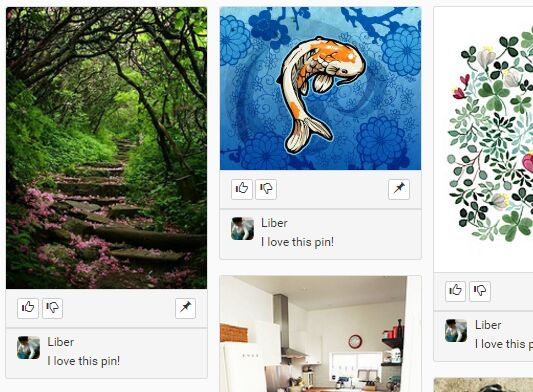
Task: Open Liber's profile under floral wreath pin
Action: click(x=488, y=325)
